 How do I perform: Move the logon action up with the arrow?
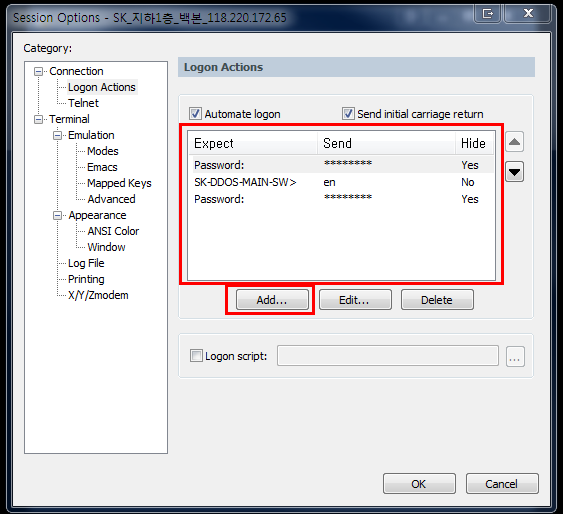point(514,142)
